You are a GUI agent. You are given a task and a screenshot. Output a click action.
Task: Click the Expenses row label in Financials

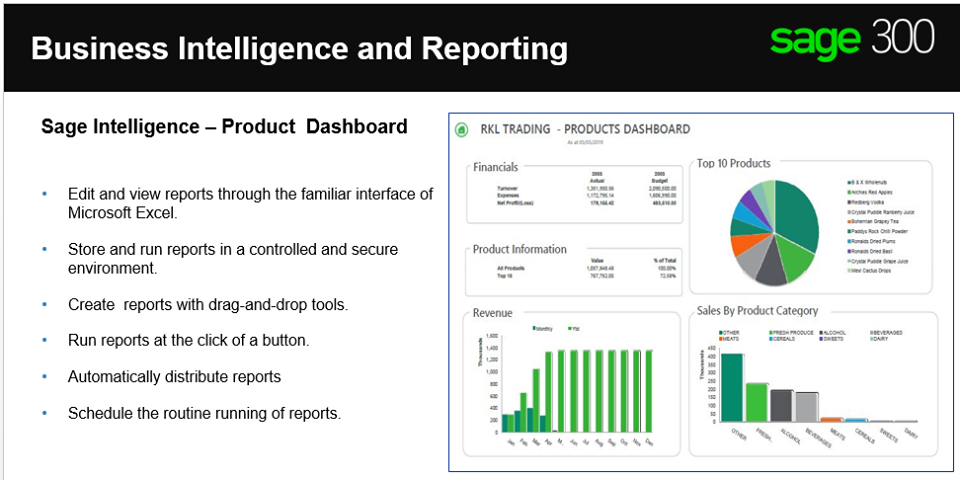(509, 195)
